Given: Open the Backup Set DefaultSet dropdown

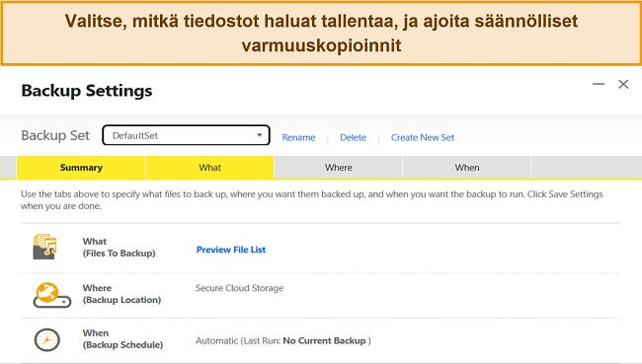Looking at the screenshot, I should click(x=186, y=135).
